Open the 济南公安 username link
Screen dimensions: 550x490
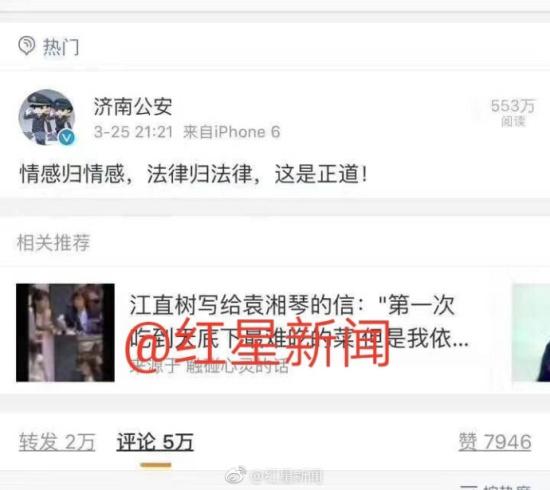tap(133, 107)
